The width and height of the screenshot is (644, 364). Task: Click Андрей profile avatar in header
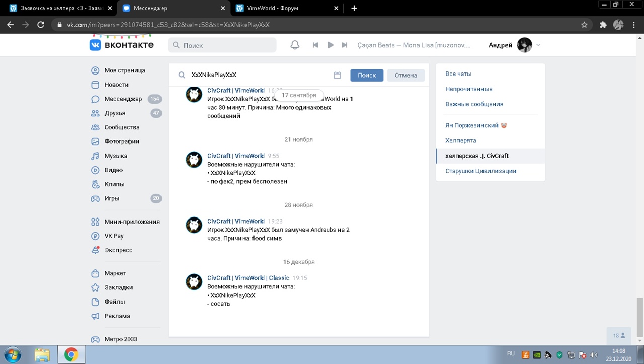pos(525,45)
